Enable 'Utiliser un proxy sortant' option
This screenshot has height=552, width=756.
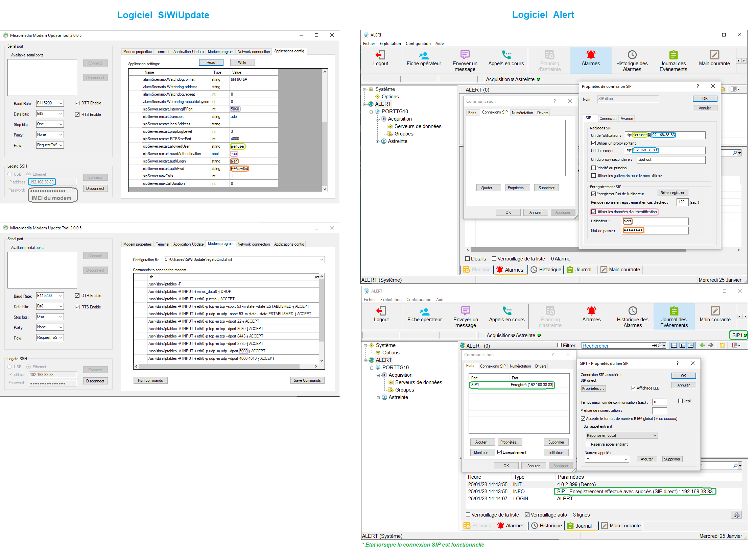coord(594,143)
